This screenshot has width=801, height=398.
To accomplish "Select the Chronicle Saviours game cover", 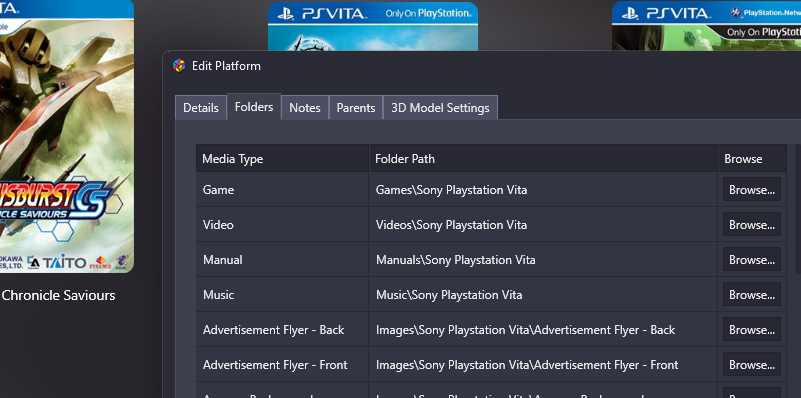I will tap(67, 136).
